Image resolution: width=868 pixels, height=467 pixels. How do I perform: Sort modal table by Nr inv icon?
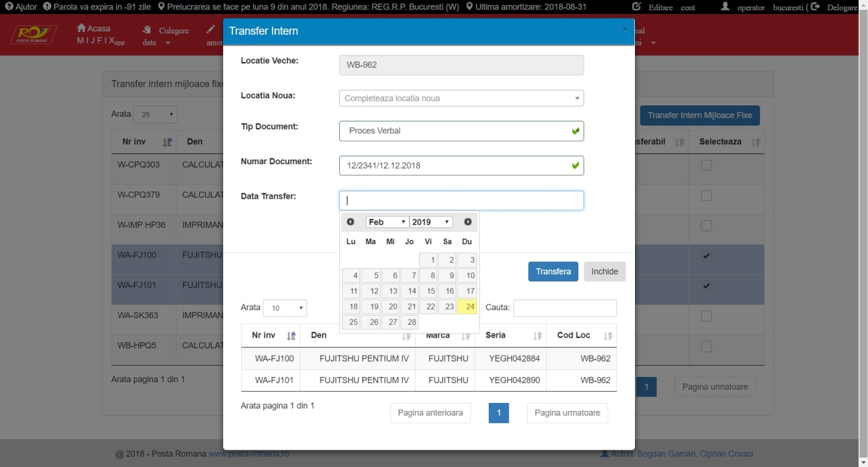291,336
